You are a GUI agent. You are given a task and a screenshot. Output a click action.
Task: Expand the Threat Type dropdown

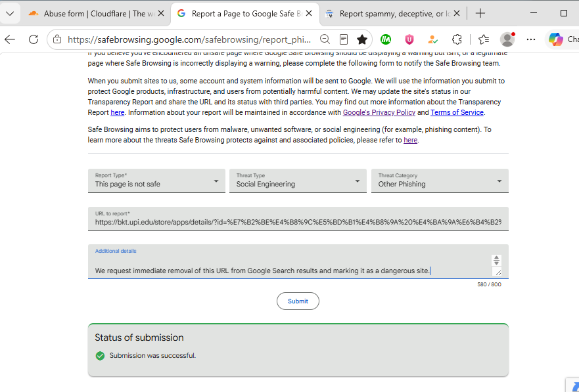pyautogui.click(x=298, y=181)
